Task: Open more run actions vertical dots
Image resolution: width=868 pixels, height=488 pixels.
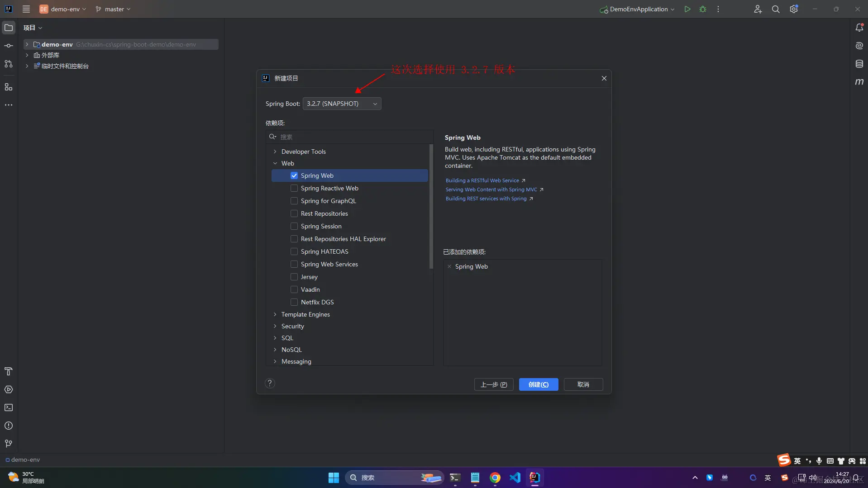Action: tap(718, 9)
